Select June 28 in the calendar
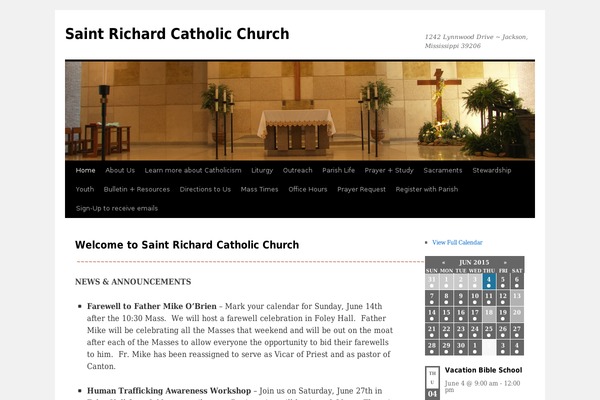The image size is (600, 400). (432, 347)
